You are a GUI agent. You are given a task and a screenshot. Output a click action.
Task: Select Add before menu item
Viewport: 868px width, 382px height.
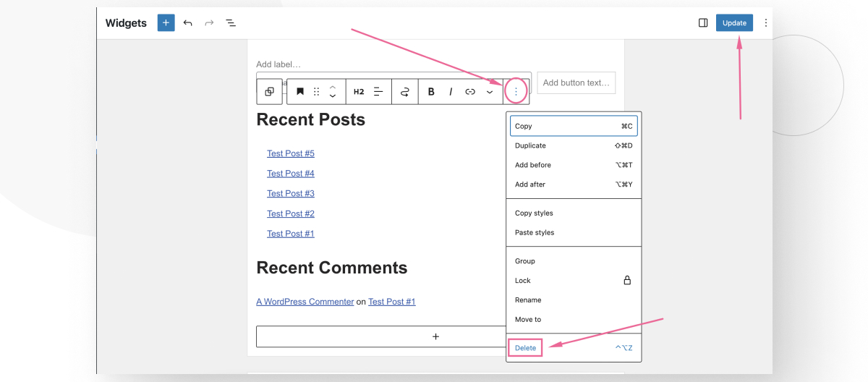(574, 165)
